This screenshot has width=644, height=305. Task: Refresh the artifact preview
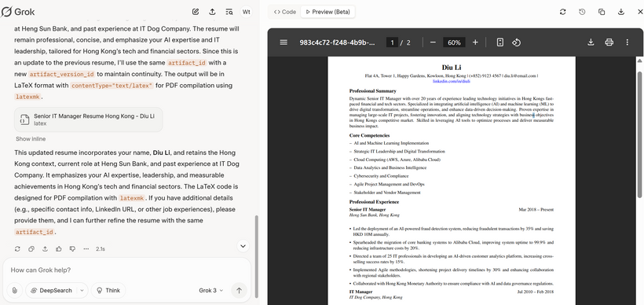[562, 12]
